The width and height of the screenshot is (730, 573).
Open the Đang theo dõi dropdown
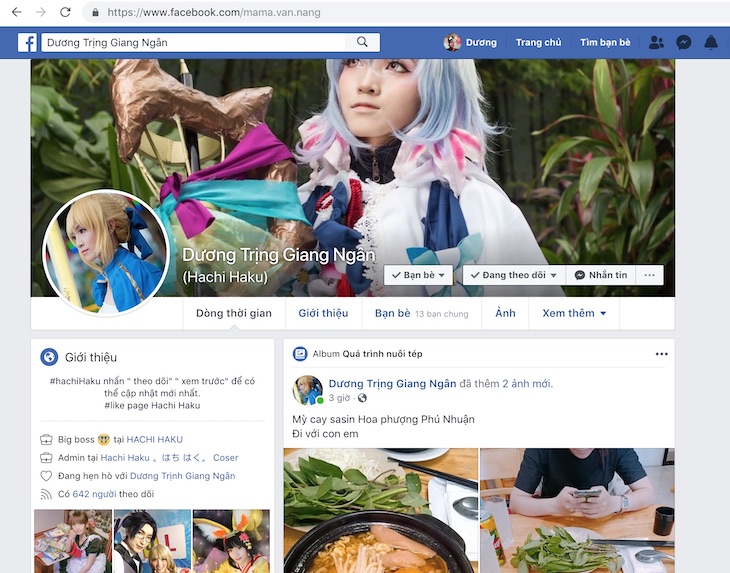514,275
